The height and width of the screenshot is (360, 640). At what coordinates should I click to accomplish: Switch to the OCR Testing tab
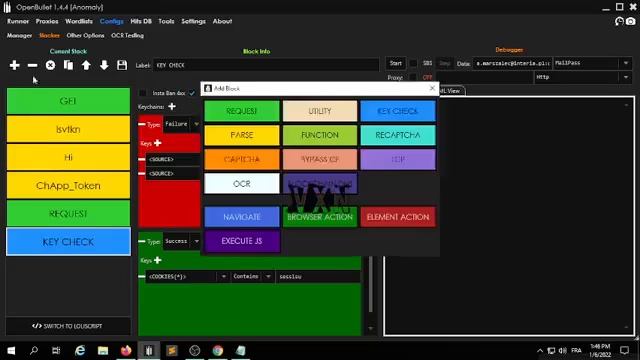(127, 36)
